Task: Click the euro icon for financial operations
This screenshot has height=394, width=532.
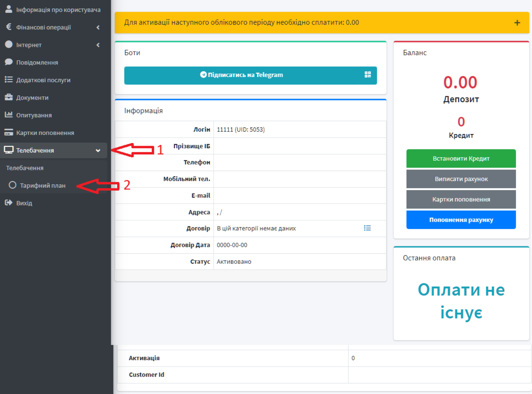Action: (x=8, y=27)
